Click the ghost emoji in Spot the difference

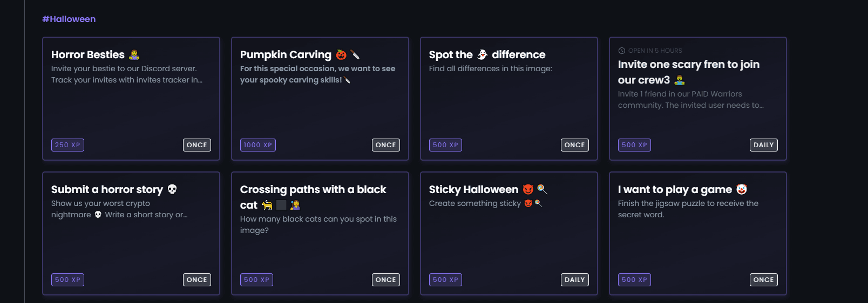(482, 54)
